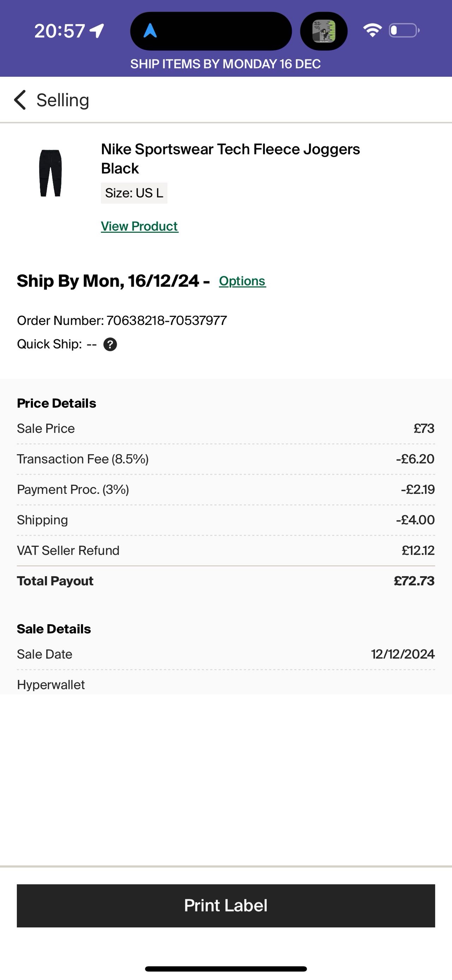Open the Quick Ship help question mark
Screen dimensions: 452x980
click(x=110, y=344)
